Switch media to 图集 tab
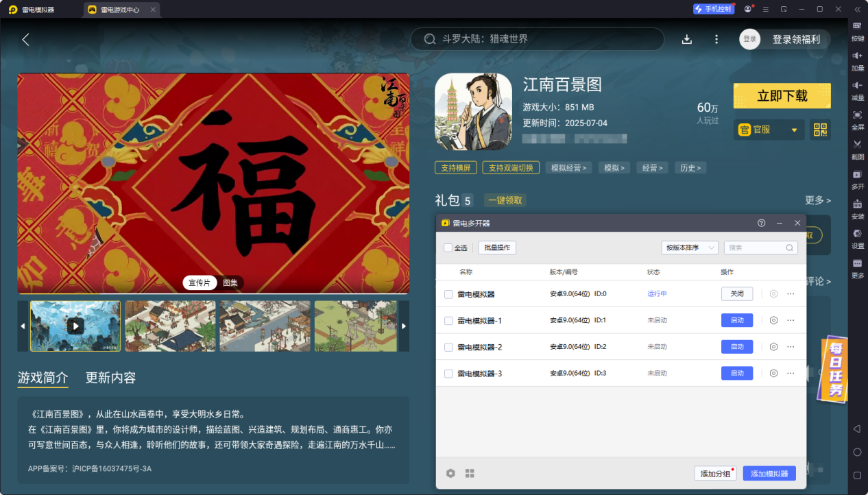The image size is (868, 495). point(230,282)
